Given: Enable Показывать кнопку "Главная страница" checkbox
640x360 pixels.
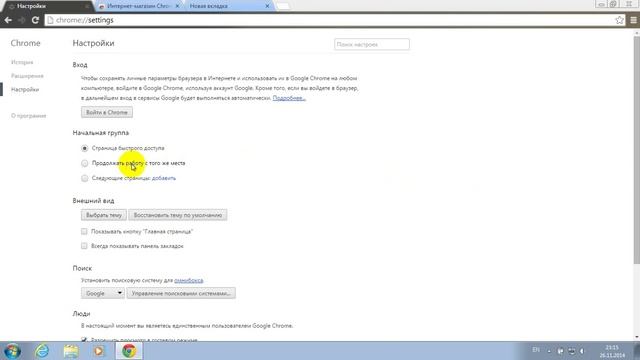Looking at the screenshot, I should [x=84, y=231].
